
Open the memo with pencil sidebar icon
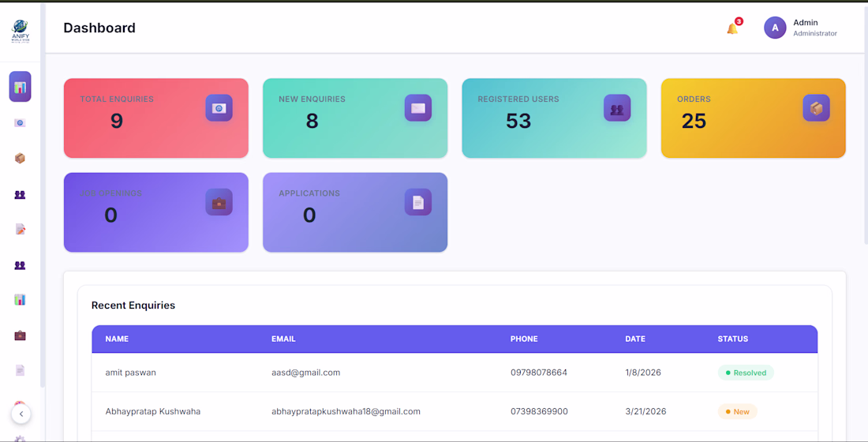20,230
